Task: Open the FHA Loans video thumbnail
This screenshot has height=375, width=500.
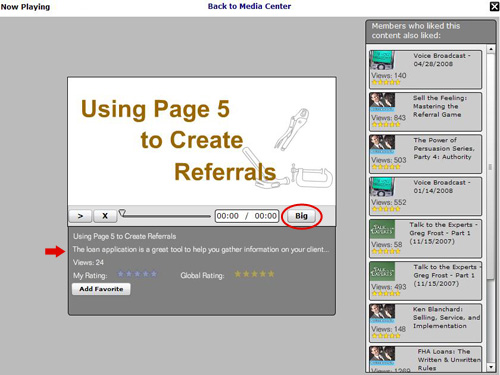Action: click(x=382, y=356)
